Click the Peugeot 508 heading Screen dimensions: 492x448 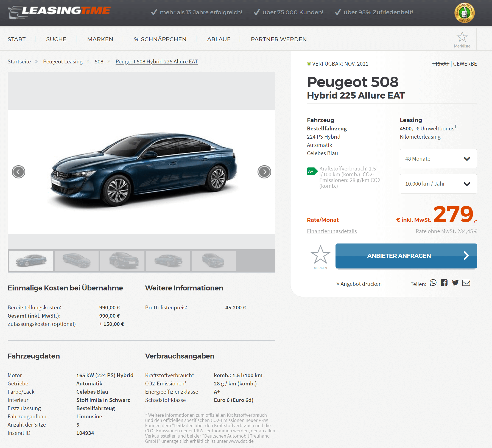tap(353, 82)
